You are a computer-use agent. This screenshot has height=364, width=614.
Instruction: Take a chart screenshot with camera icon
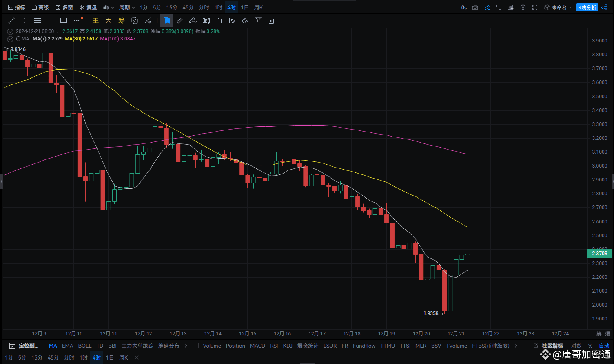[475, 7]
